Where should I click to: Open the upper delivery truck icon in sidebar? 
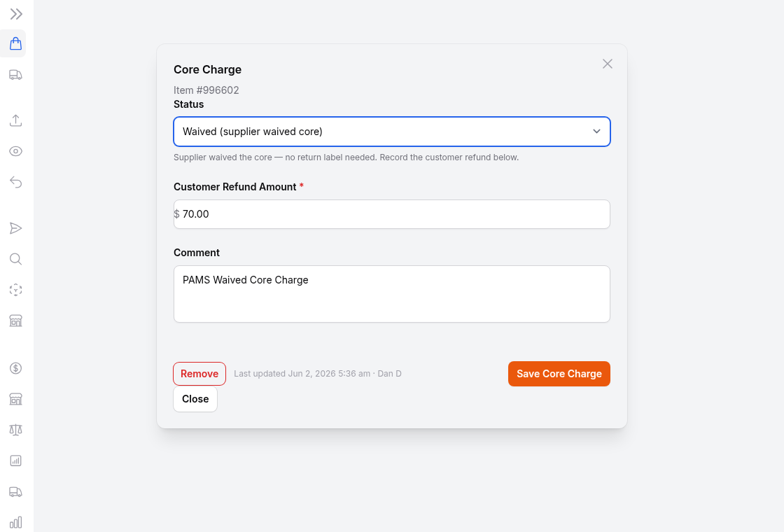tap(16, 75)
